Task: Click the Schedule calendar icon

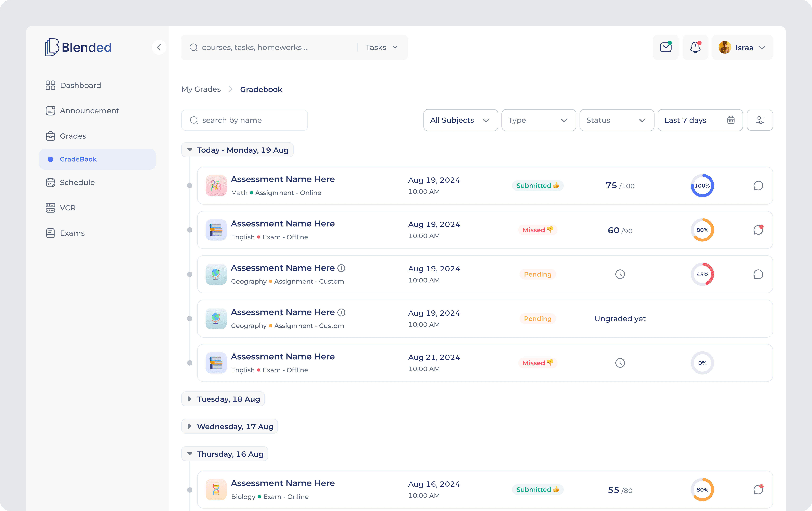Action: 51,182
